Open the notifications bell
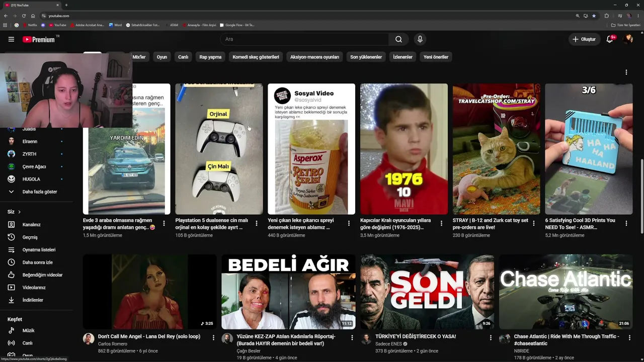Viewport: 644px width, 362px height. pyautogui.click(x=610, y=39)
